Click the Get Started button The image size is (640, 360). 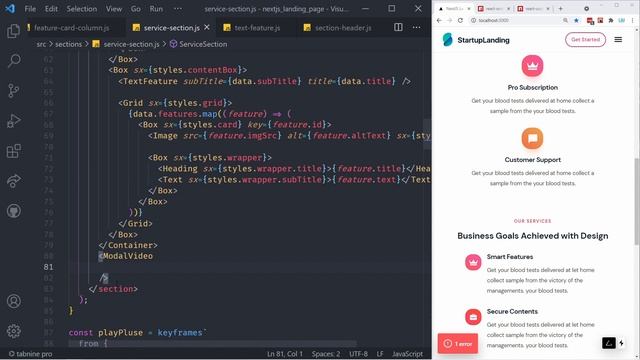(x=585, y=40)
